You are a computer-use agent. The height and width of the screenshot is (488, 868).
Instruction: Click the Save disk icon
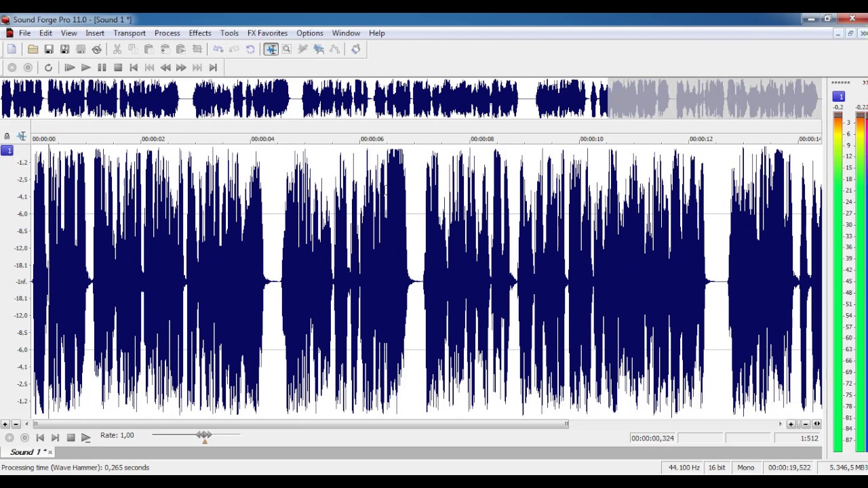[49, 49]
